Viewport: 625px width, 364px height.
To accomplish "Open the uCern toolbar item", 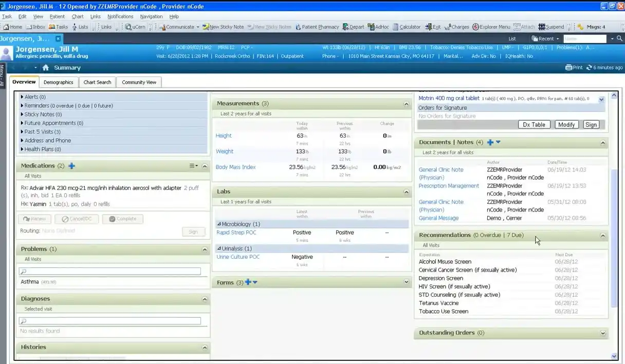I will point(135,27).
